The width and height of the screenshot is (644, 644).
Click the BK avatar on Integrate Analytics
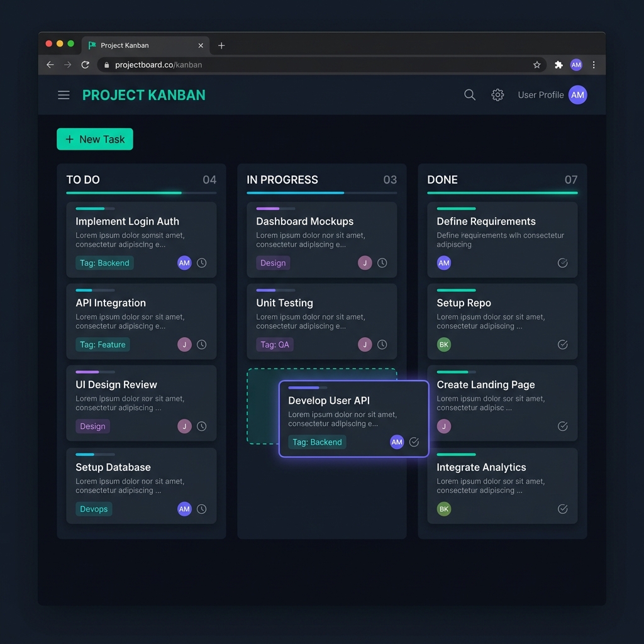click(x=443, y=509)
